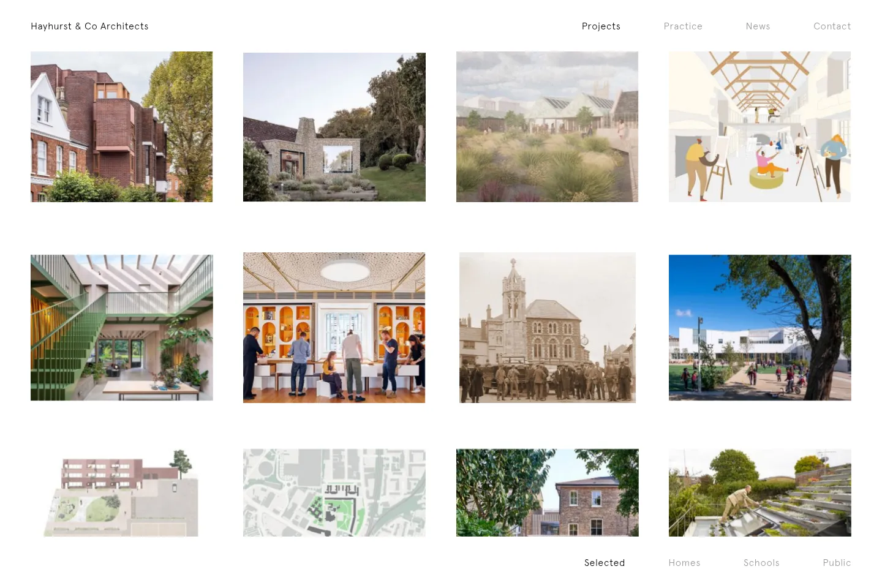882x588 pixels.
Task: Open the art studio illustration project
Action: [x=759, y=127]
